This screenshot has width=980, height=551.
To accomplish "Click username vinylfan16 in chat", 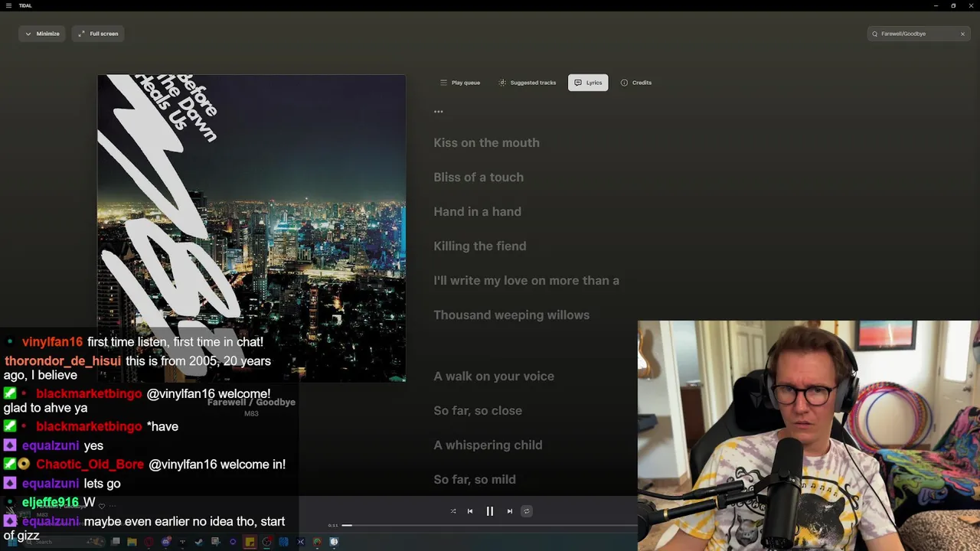I will pos(52,342).
